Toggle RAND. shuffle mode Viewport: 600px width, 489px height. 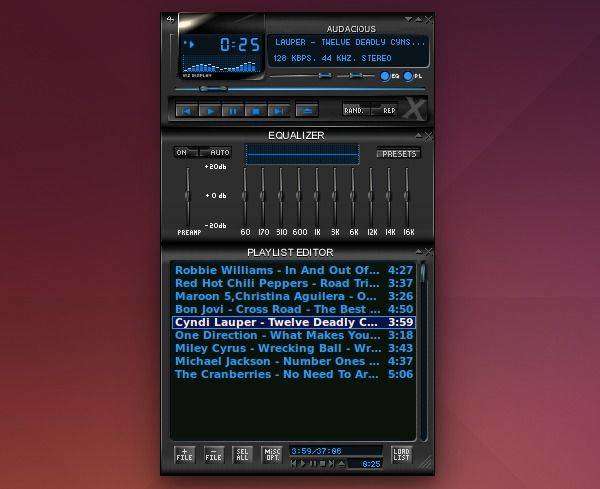click(x=356, y=110)
